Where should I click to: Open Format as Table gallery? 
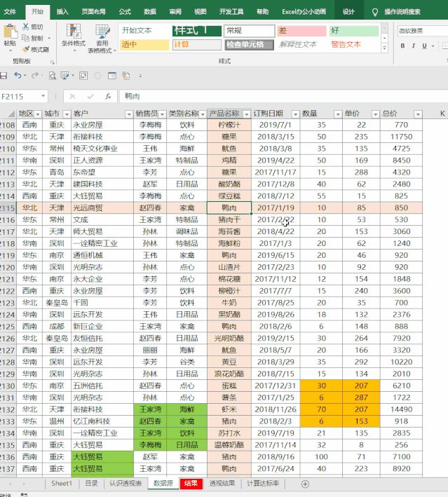click(102, 39)
